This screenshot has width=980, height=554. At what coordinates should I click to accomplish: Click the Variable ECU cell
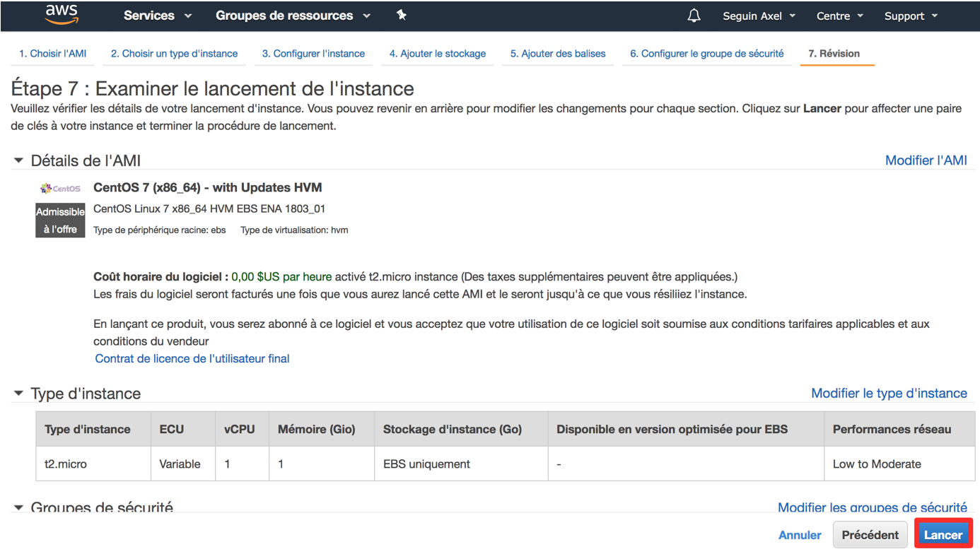pyautogui.click(x=182, y=464)
